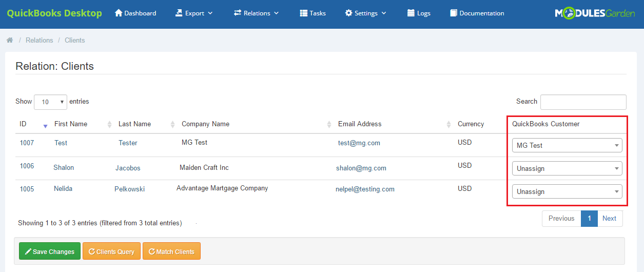Open QuickBooks Customer dropdown for Nelida Pelkowski
This screenshot has height=272, width=644.
[567, 191]
